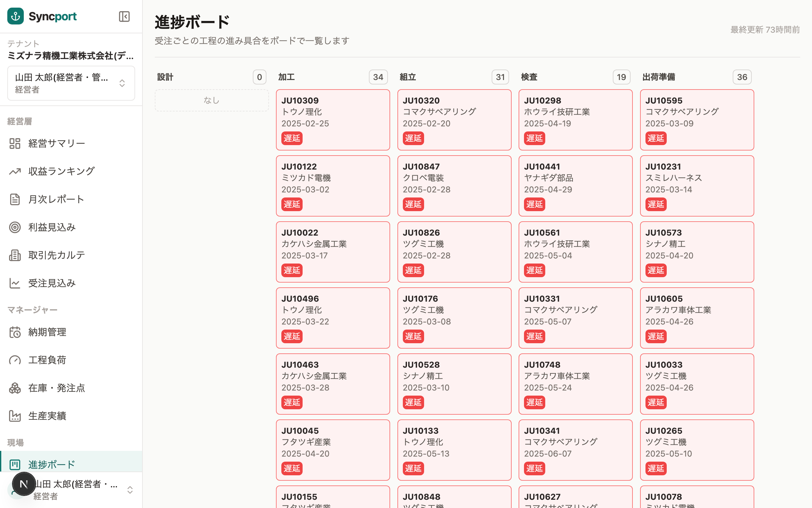Image resolution: width=812 pixels, height=508 pixels.
Task: Click the 利益見込み target icon
Action: (15, 227)
